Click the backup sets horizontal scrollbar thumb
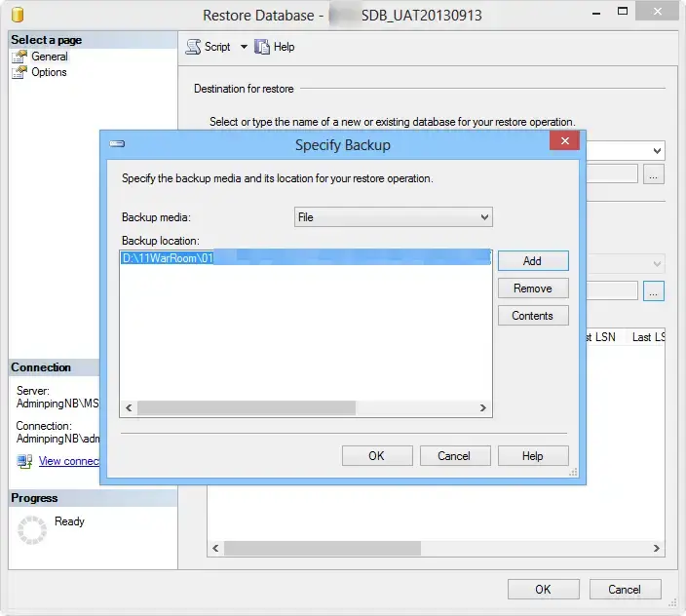Image resolution: width=686 pixels, height=616 pixels. 323,548
